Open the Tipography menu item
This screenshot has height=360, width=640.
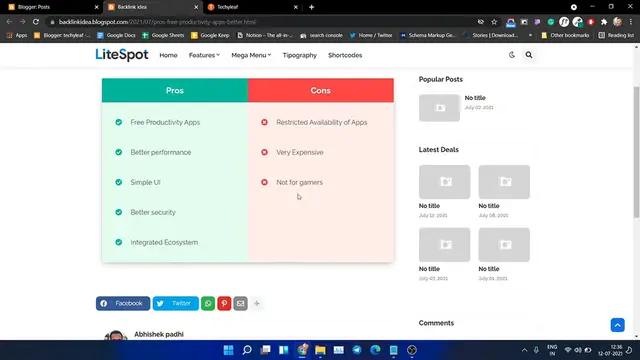pyautogui.click(x=300, y=55)
